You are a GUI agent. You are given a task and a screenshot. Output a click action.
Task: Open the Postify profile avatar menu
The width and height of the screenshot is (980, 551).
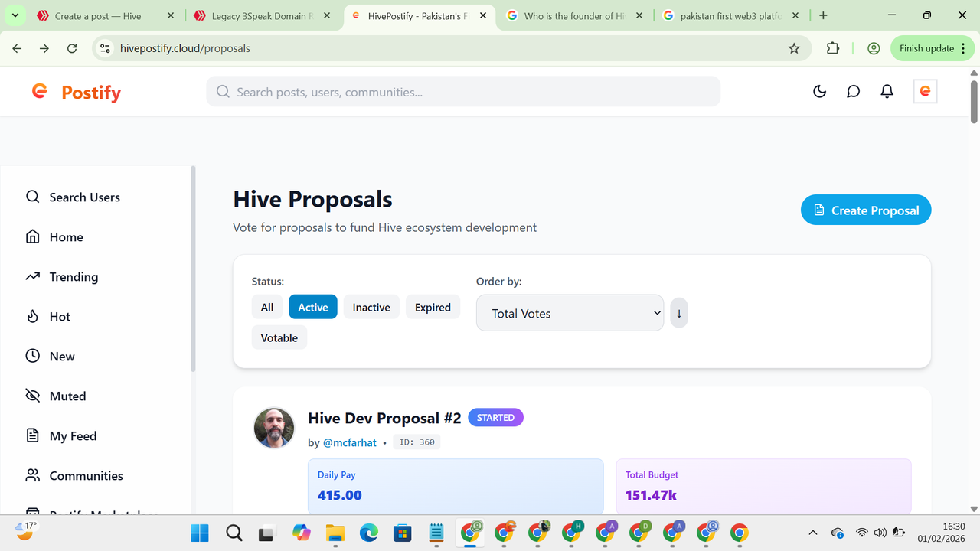(x=925, y=92)
